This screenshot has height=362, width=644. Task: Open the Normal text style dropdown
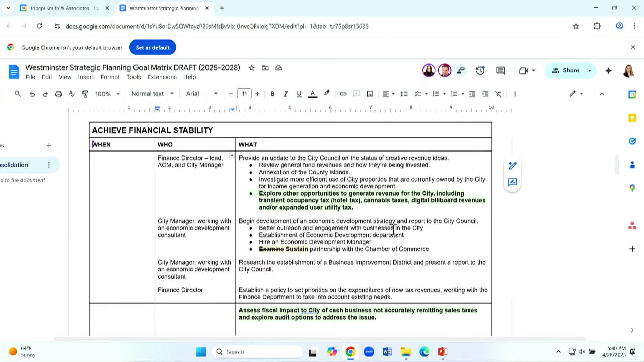click(x=152, y=94)
